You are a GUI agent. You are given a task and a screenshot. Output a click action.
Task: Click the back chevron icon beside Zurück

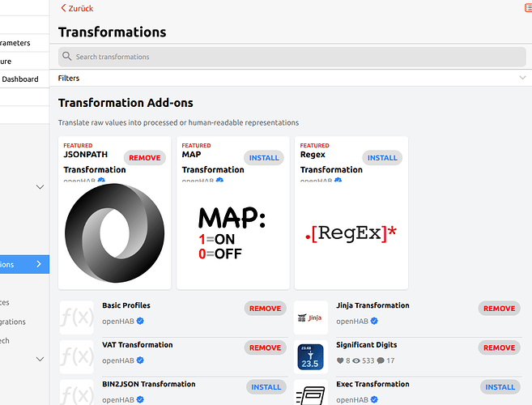coord(63,8)
